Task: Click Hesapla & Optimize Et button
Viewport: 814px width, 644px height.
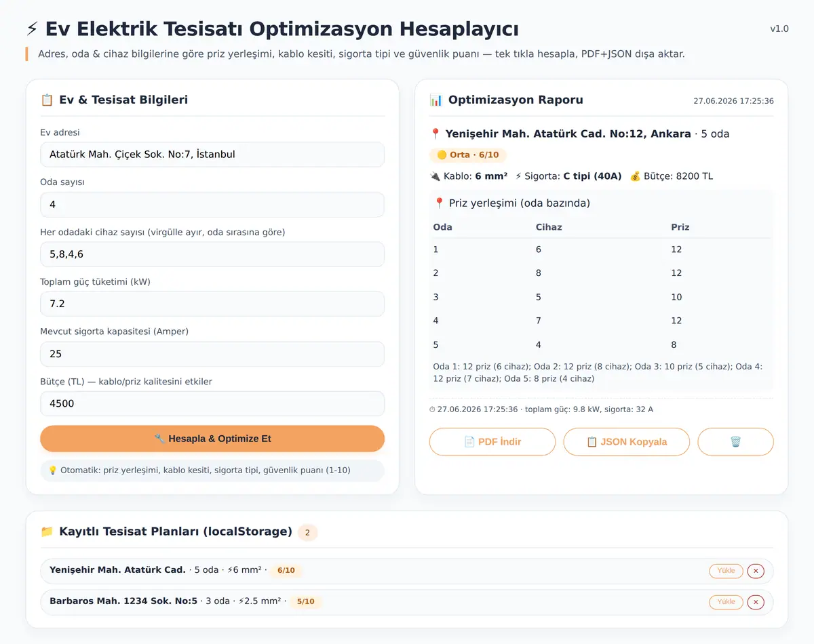Action: coord(212,439)
